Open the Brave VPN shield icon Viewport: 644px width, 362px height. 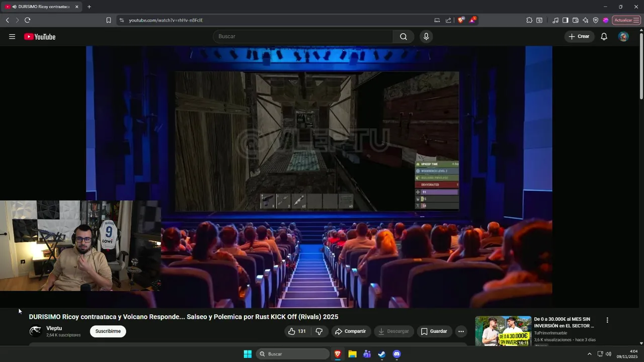coord(596,20)
